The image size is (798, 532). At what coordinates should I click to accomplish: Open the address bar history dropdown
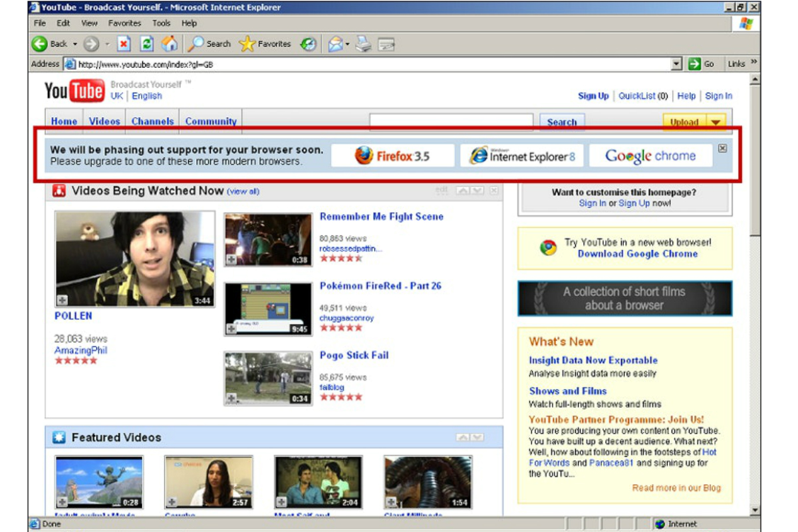[676, 64]
